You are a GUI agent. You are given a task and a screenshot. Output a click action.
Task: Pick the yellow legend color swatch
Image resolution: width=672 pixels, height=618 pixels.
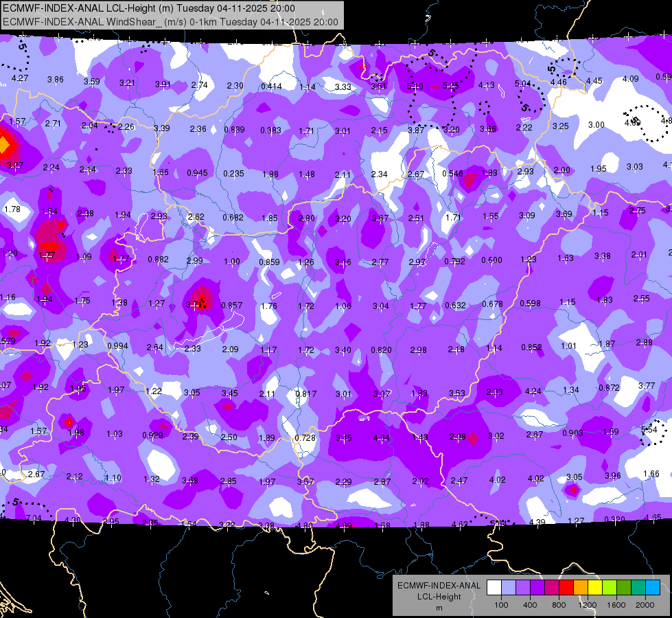pos(595,587)
